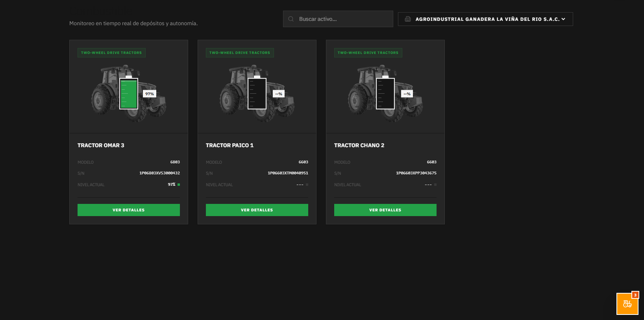
Task: Click the notification badge showing 3
Action: click(x=635, y=295)
